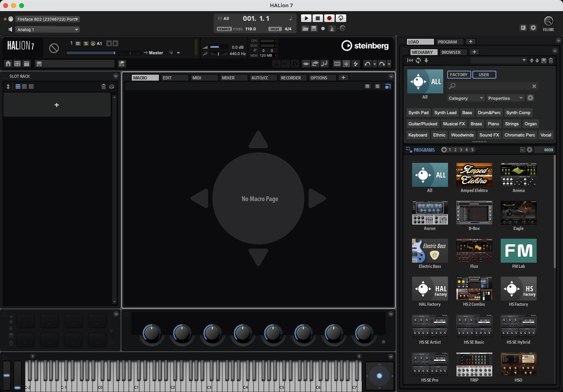Image resolution: width=563 pixels, height=392 pixels.
Task: Open the Properties dropdown
Action: tap(506, 98)
